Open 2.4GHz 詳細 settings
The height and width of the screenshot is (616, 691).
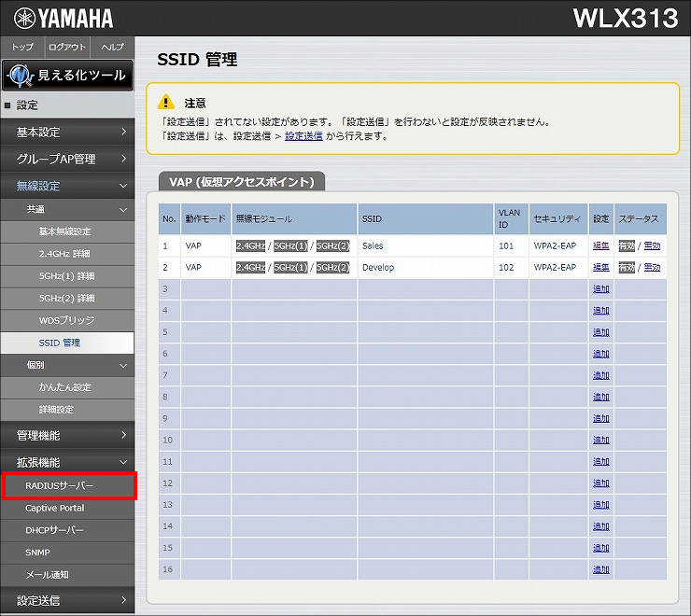point(67,254)
